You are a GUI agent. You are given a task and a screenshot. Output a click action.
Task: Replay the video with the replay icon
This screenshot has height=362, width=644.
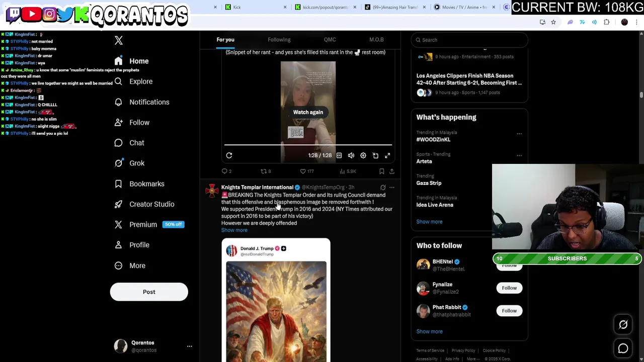[x=229, y=155]
